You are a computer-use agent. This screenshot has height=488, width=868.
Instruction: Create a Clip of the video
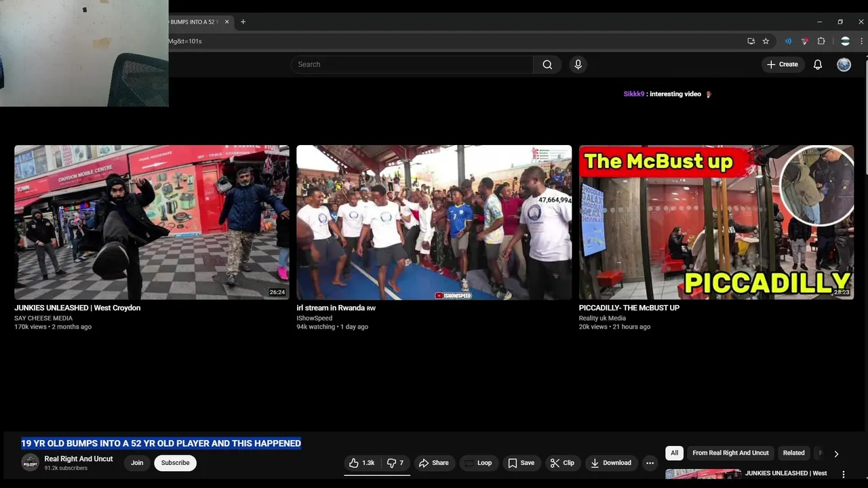[562, 463]
